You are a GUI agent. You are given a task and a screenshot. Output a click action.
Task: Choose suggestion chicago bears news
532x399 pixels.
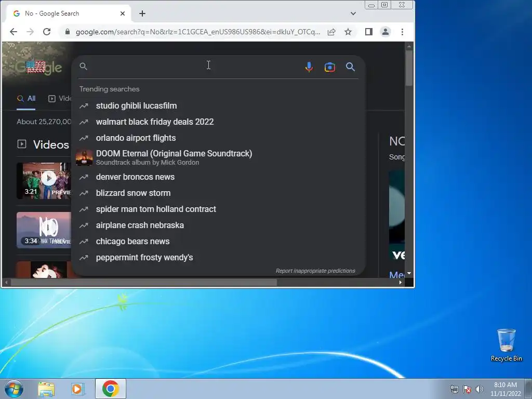pyautogui.click(x=218, y=242)
